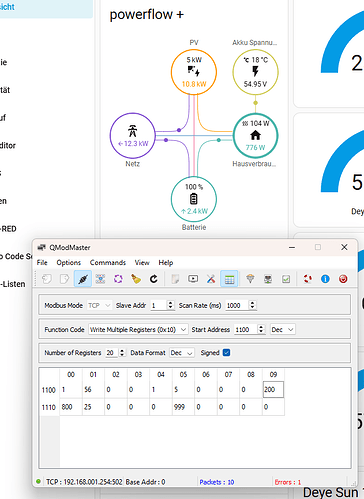The image size is (364, 499).
Task: Click Errors : 1 in status bar
Action: pos(287,482)
